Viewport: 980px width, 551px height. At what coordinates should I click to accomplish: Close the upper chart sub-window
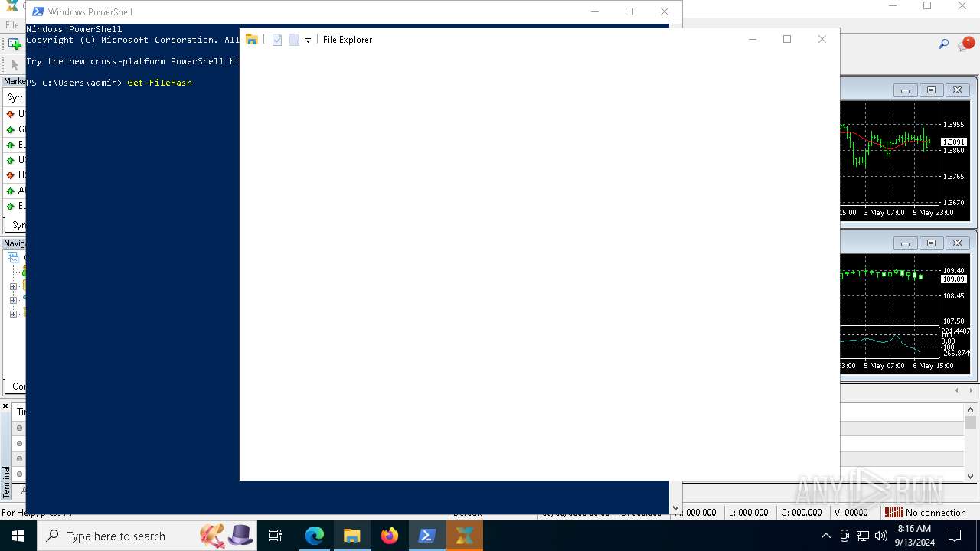(x=957, y=90)
